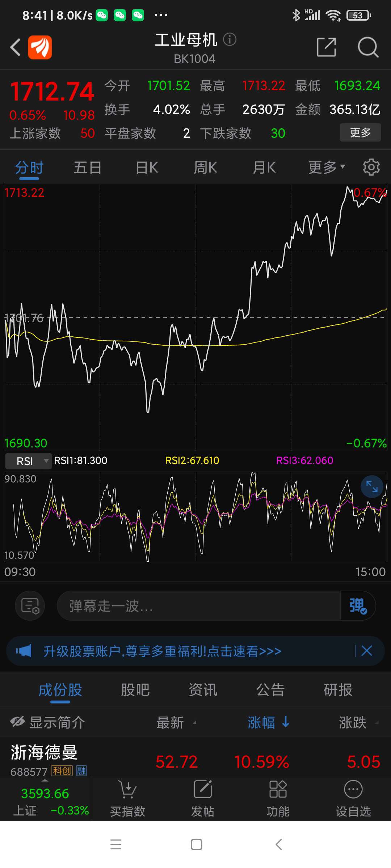This screenshot has height=868, width=391.
Task: Open the search magnifier icon
Action: pos(368,47)
